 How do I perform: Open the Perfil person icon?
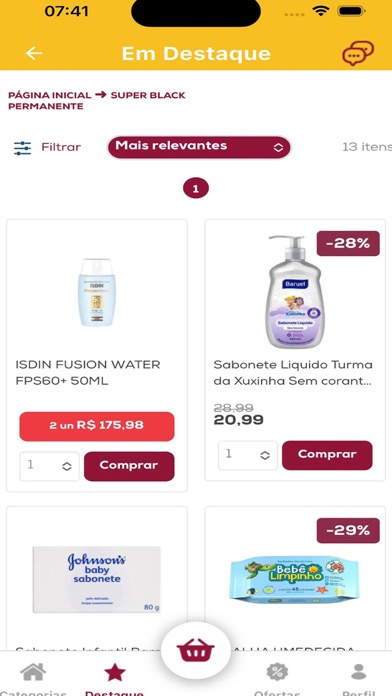click(358, 672)
